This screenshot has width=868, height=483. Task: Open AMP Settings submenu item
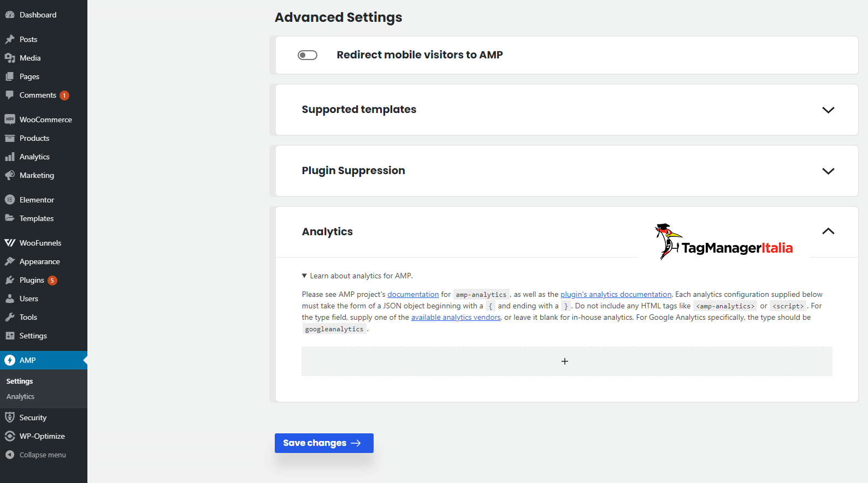tap(20, 381)
